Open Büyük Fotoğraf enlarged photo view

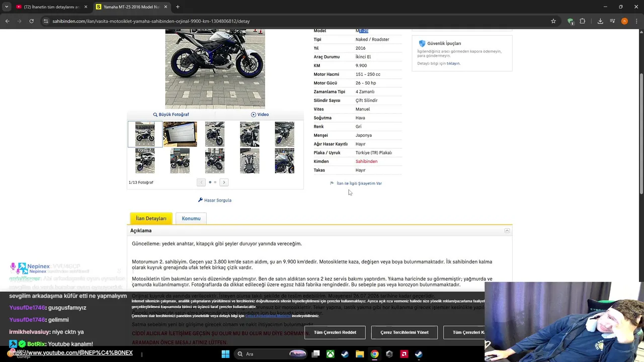[171, 115]
